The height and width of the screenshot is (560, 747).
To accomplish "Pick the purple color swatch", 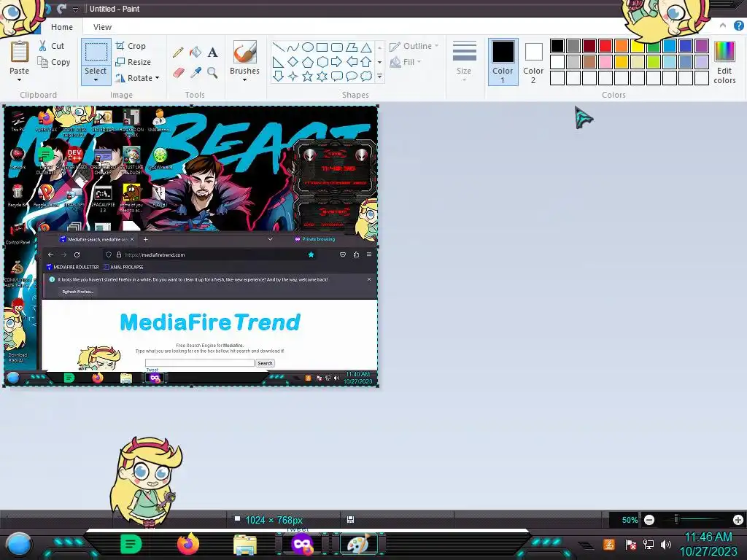I will coord(701,46).
